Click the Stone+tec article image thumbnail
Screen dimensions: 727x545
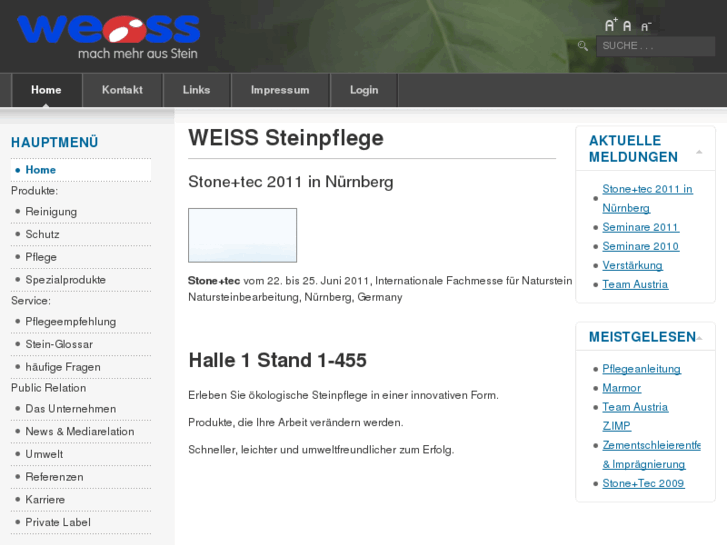[x=242, y=235]
